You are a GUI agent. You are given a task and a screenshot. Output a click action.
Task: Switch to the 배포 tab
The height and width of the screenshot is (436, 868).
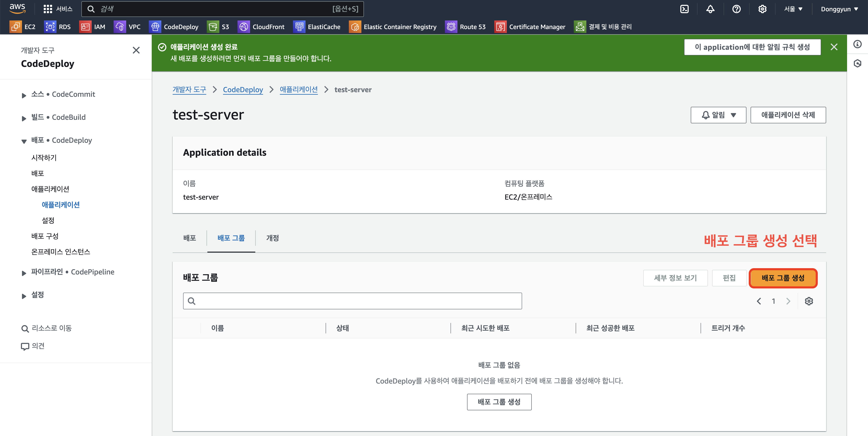pos(189,238)
